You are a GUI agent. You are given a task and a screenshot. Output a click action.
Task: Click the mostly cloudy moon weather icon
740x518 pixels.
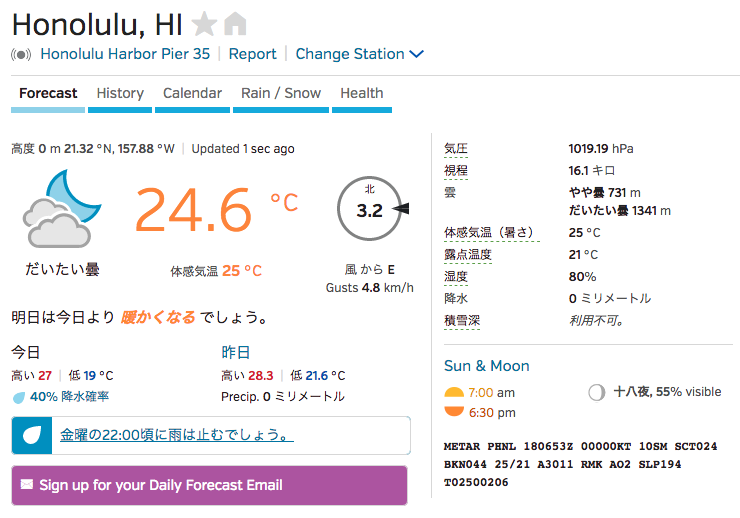pos(62,209)
